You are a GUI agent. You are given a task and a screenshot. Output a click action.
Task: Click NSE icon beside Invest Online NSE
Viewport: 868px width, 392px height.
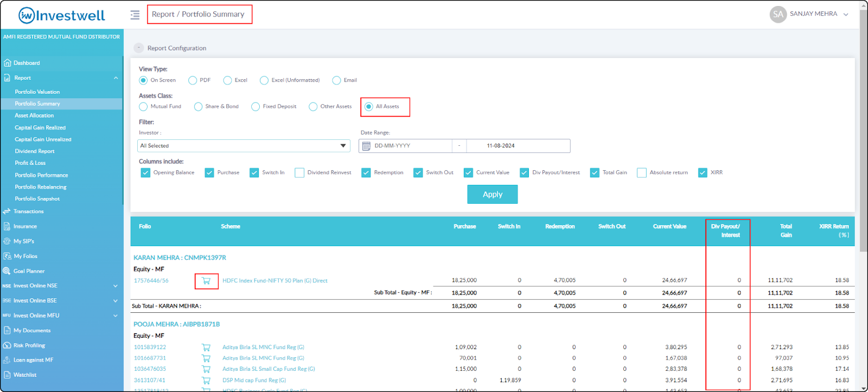(7, 286)
